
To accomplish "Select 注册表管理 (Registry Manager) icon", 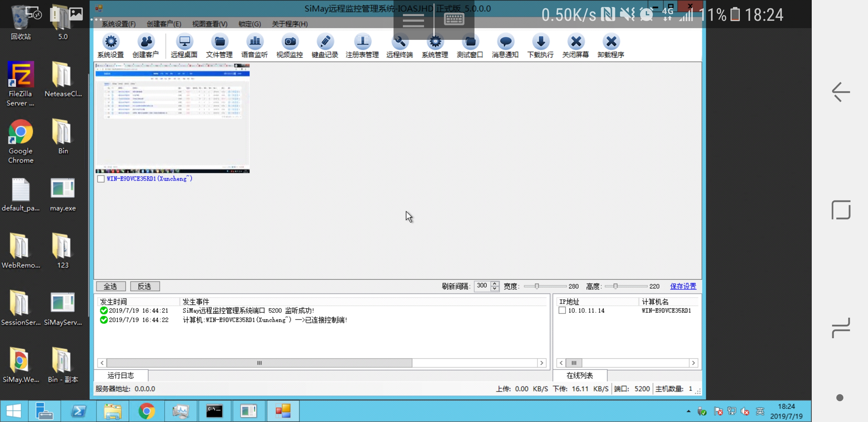I will 362,46.
